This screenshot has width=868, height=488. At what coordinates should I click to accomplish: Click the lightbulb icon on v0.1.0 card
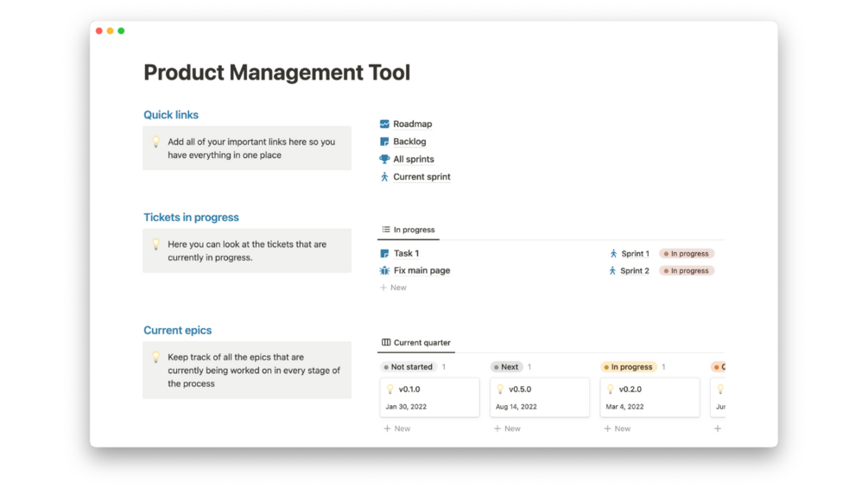[x=390, y=390]
